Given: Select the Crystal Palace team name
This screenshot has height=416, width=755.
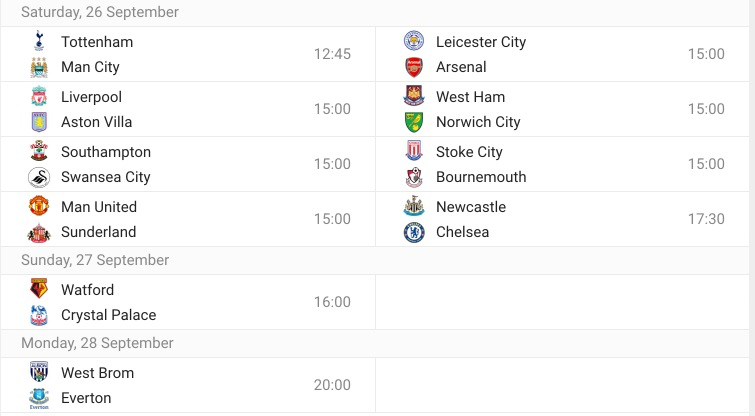Looking at the screenshot, I should [x=109, y=315].
